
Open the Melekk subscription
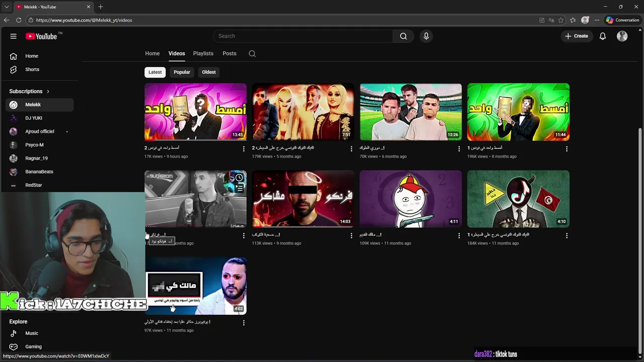40,105
